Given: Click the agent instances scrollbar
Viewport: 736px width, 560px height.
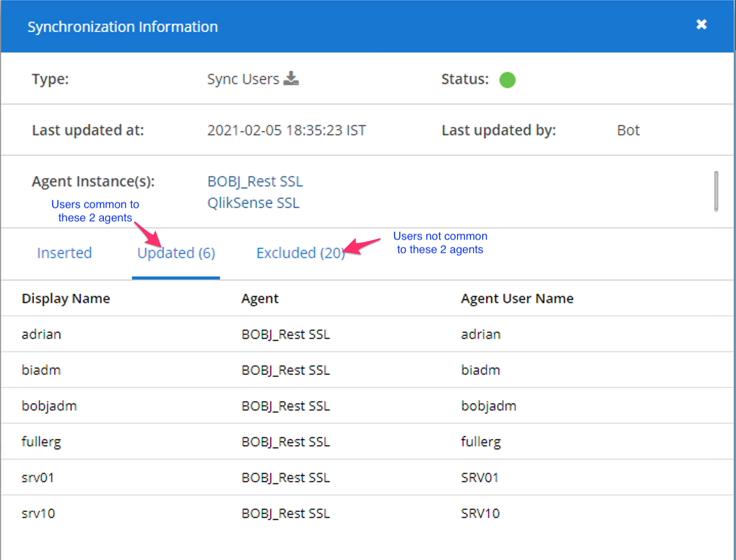Looking at the screenshot, I should tap(716, 191).
